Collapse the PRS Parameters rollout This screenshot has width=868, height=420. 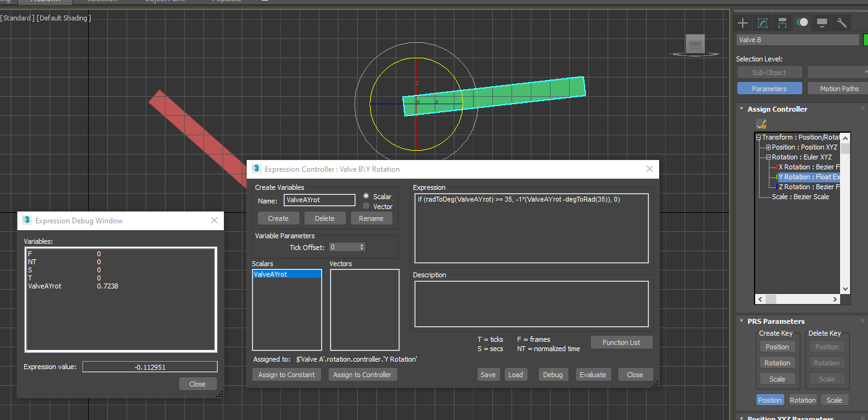pyautogui.click(x=741, y=321)
